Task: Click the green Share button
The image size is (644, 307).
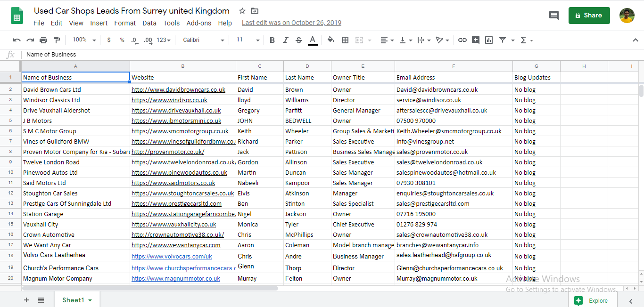Action: click(589, 15)
